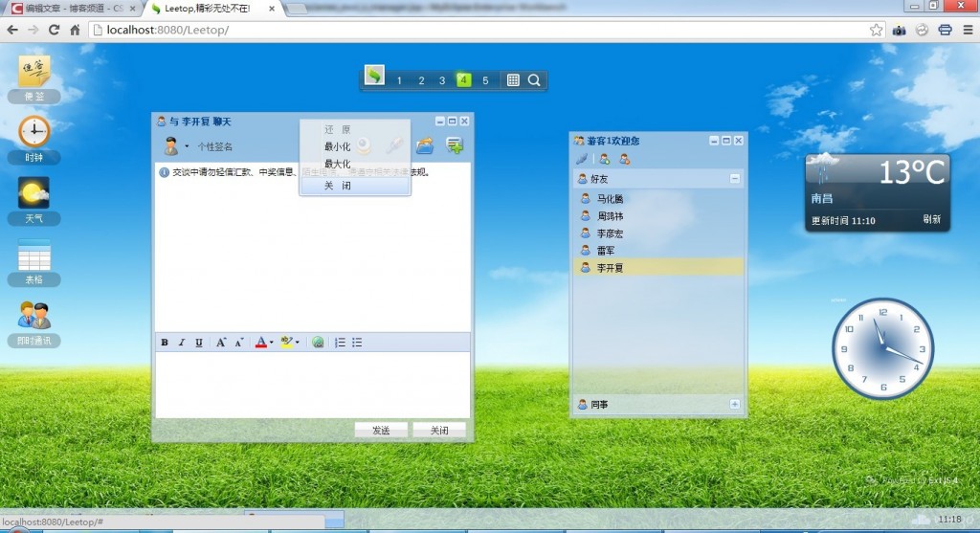Open the 时钟 clock desktop shortcut
This screenshot has width=980, height=533.
tap(33, 140)
